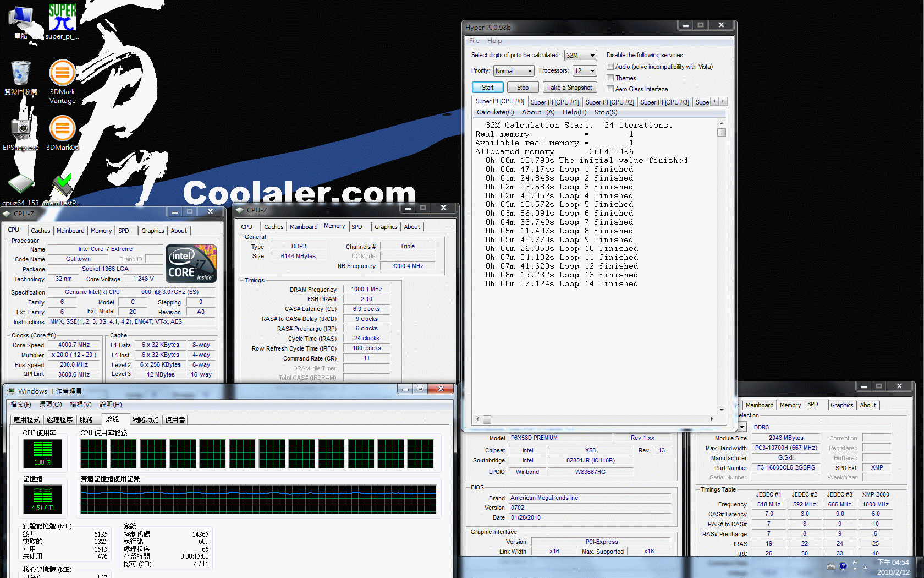The image size is (924, 578).
Task: Click Super PI horizontal scrollbar thumb
Action: coord(487,419)
